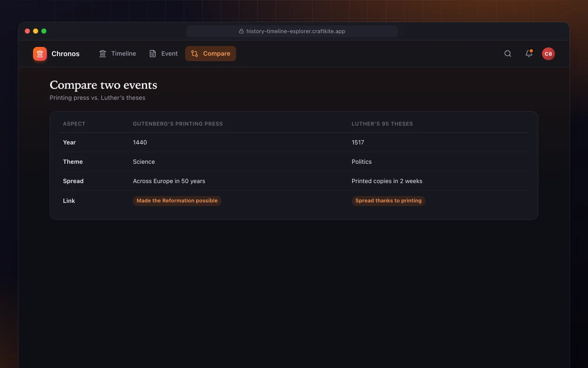Click the Timeline tab's building icon

tap(103, 54)
